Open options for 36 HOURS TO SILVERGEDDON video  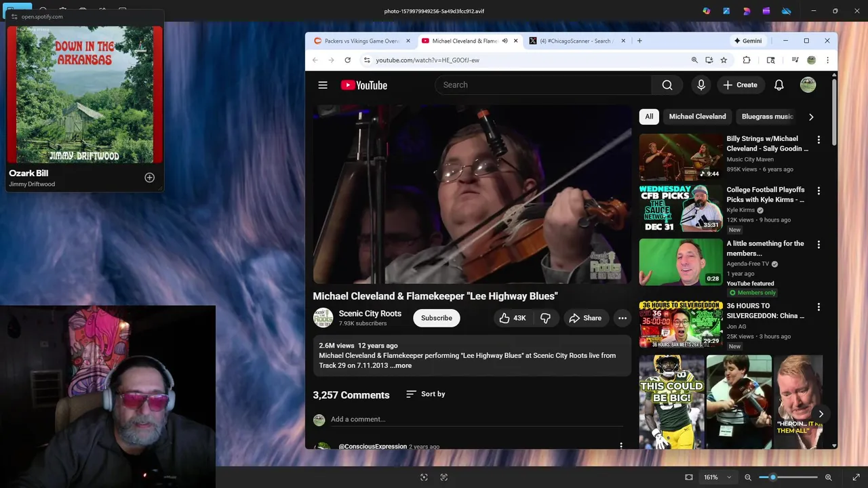click(x=818, y=307)
